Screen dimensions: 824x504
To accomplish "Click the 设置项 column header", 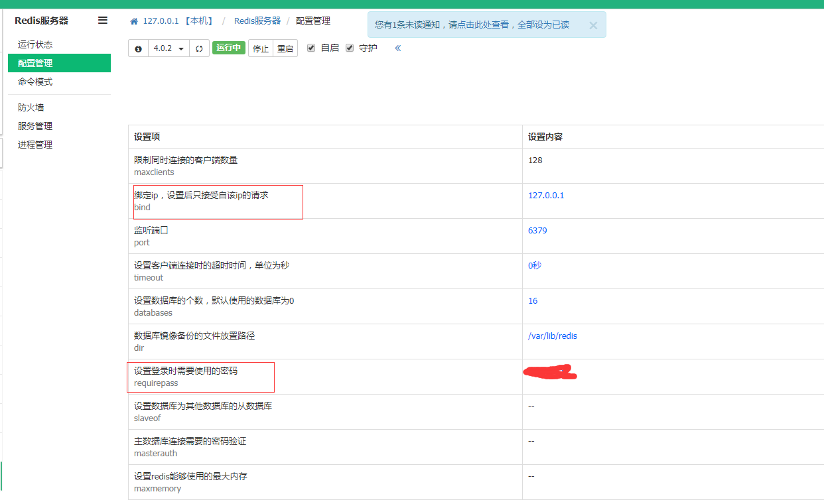I will [147, 137].
